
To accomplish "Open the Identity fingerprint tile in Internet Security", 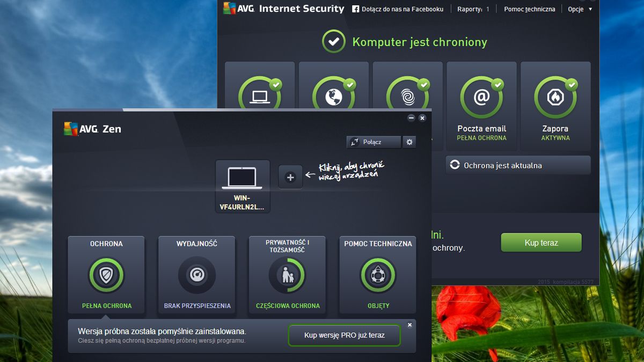I will click(408, 86).
